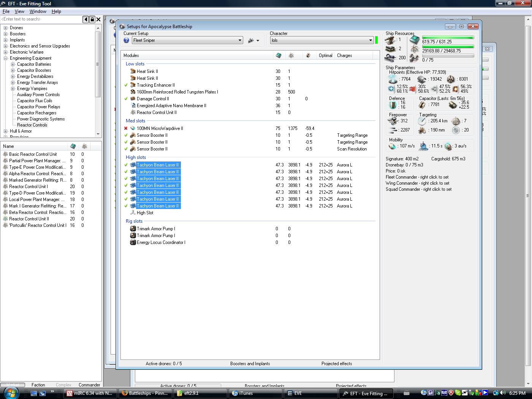Click the empty High Slot icon
The height and width of the screenshot is (399, 532).
133,213
